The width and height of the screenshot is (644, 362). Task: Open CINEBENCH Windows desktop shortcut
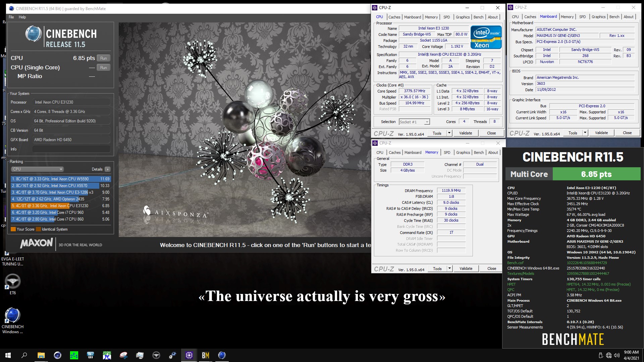[x=12, y=321]
